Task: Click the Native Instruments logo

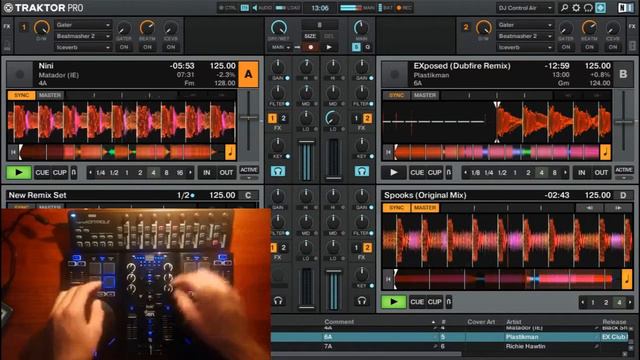Action: click(625, 8)
